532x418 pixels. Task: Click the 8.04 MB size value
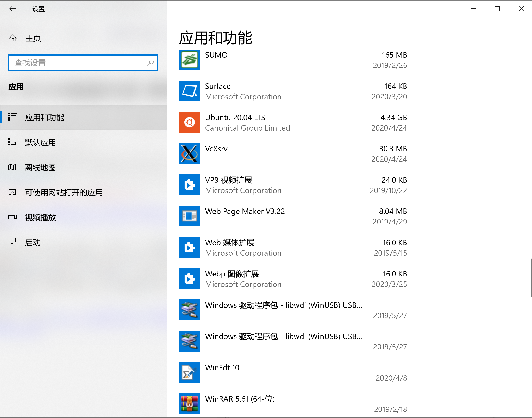(393, 211)
